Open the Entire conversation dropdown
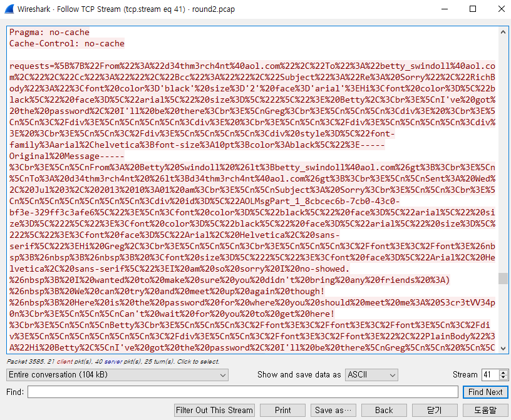511x420 pixels. click(x=117, y=375)
